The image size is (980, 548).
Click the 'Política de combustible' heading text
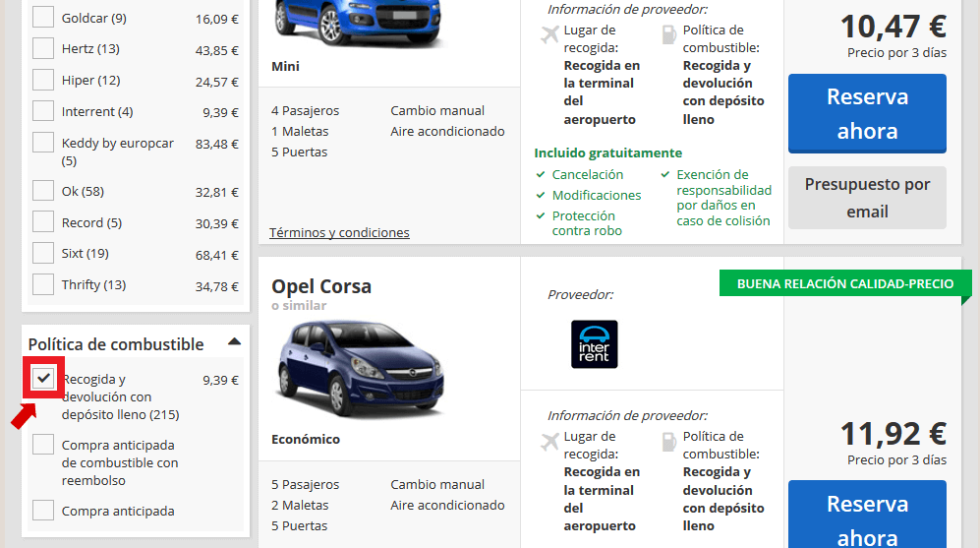click(x=116, y=344)
